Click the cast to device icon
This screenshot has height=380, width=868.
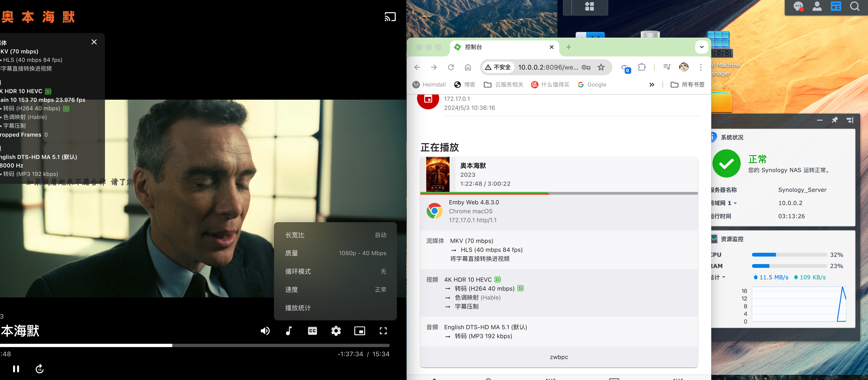pyautogui.click(x=390, y=16)
